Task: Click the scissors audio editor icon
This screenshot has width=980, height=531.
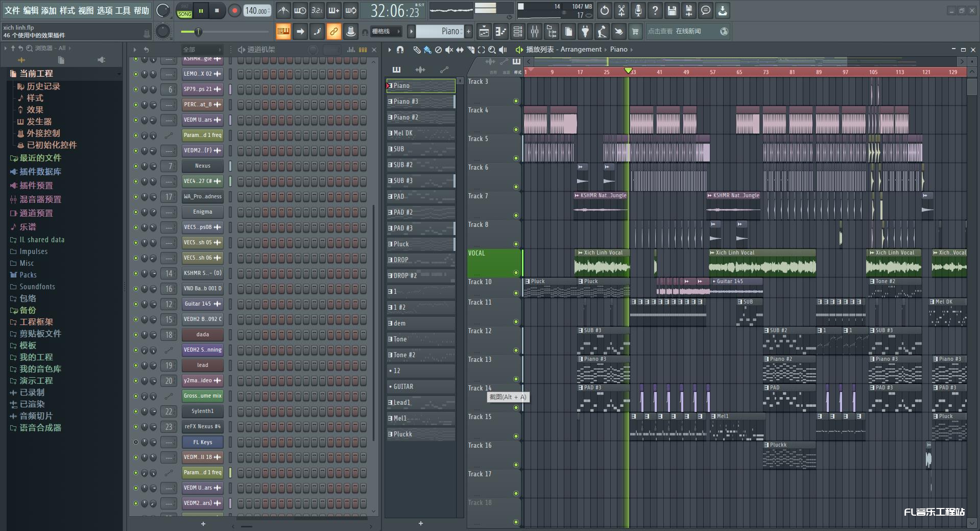Action: tap(622, 10)
